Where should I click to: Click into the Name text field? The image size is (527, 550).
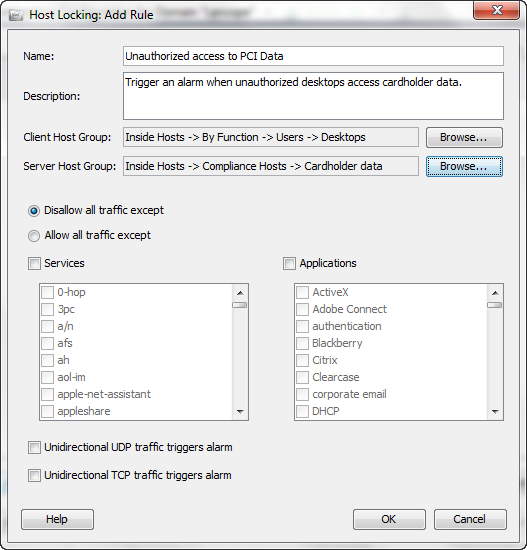[313, 56]
